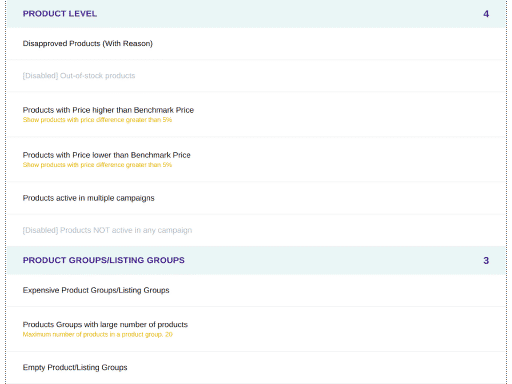Screen dimensions: 512x384
Task: Select Products active in multiple campaigns
Action: (x=256, y=198)
